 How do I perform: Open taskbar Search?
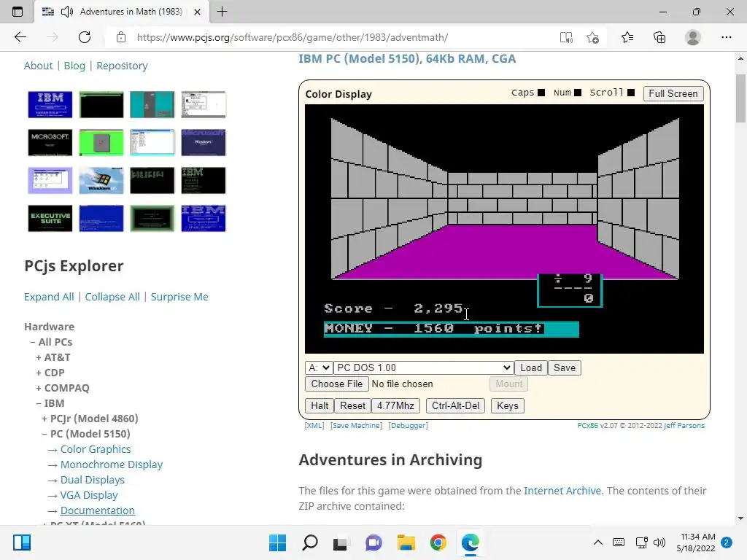click(309, 542)
